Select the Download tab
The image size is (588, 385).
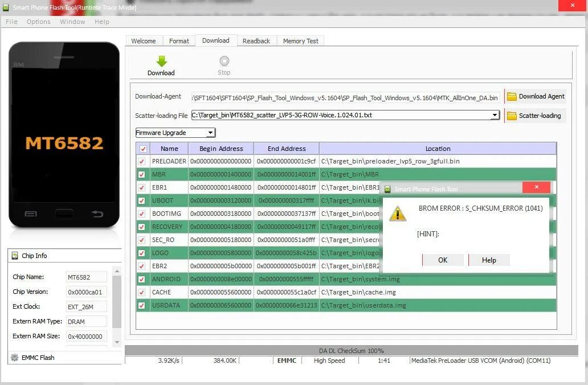(x=215, y=40)
